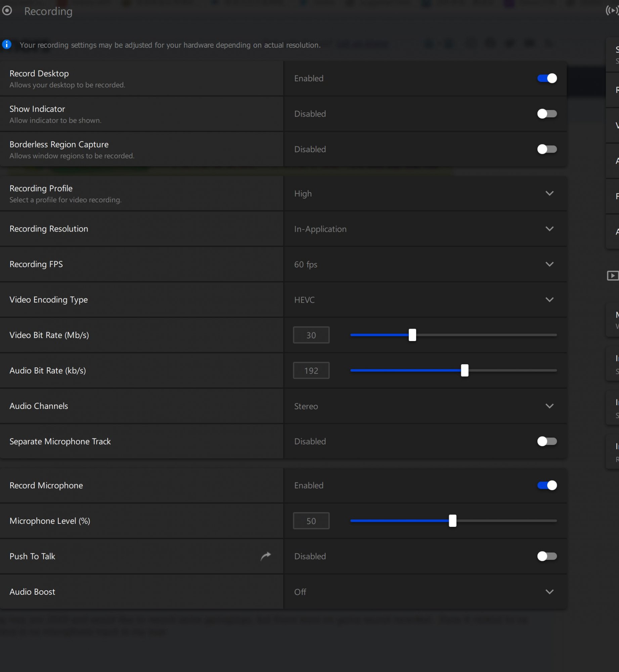
Task: Click the Video Bit Rate slider handle
Action: 412,335
